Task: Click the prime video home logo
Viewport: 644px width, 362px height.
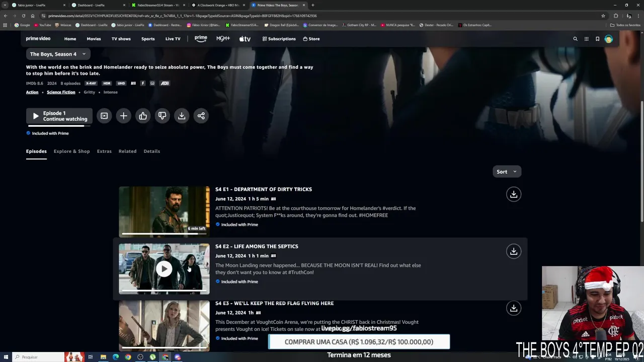Action: click(38, 39)
